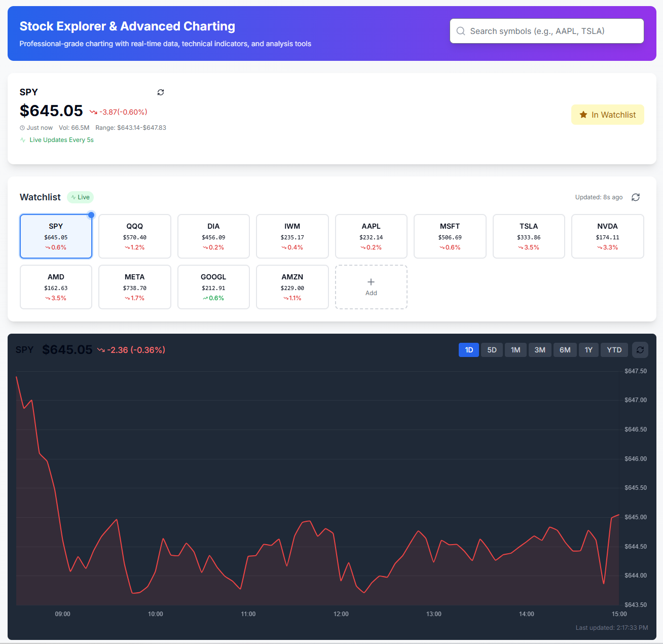Select the 1M chart timeframe
The width and height of the screenshot is (663, 644).
[515, 350]
